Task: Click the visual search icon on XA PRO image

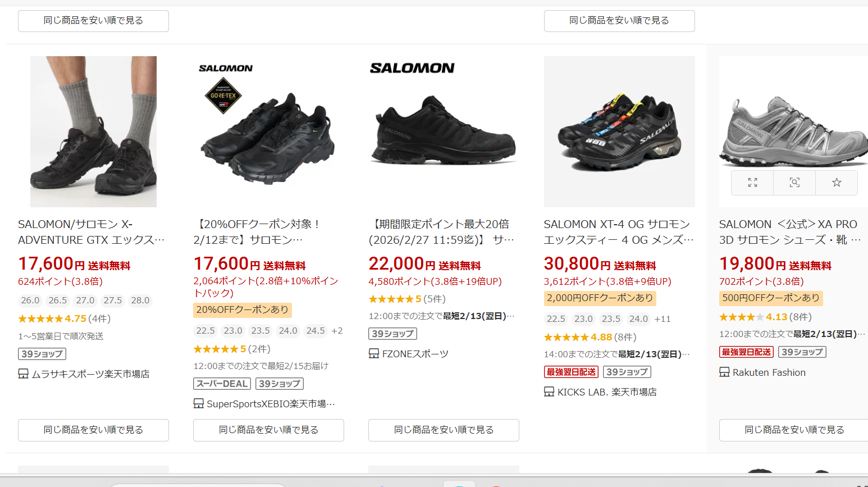Action: tap(794, 183)
